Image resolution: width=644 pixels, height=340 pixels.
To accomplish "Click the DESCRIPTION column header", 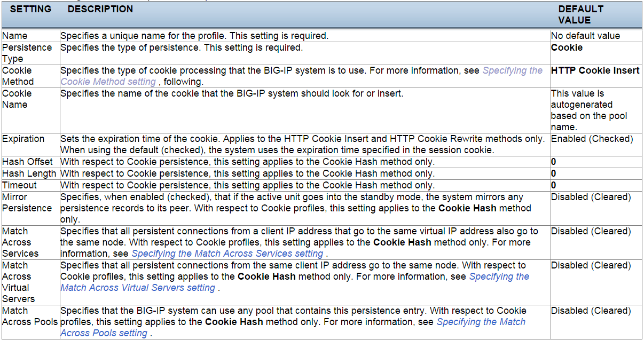I will coord(100,9).
